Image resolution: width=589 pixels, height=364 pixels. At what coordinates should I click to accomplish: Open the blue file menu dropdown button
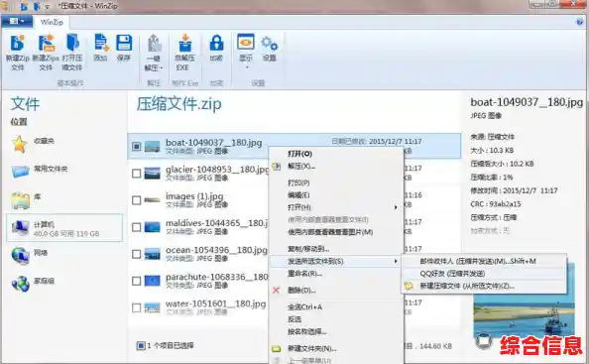point(17,22)
